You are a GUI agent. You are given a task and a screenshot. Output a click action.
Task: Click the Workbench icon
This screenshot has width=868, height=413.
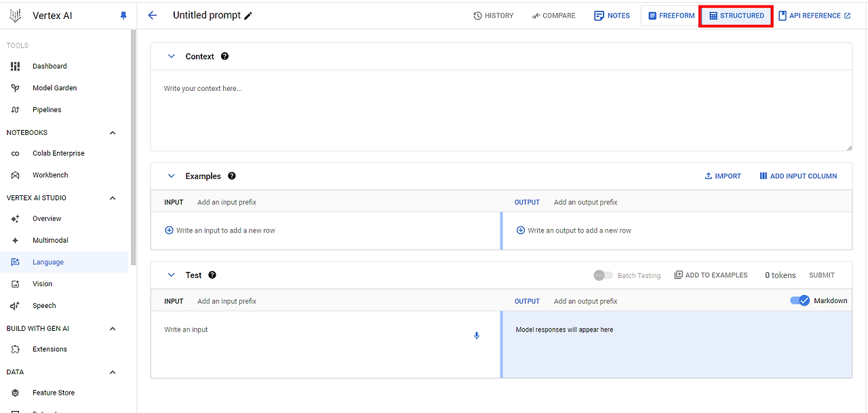tap(16, 175)
